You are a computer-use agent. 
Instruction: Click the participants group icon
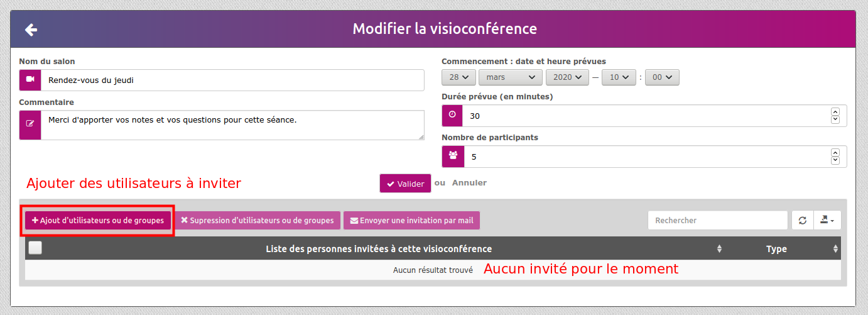coord(453,156)
